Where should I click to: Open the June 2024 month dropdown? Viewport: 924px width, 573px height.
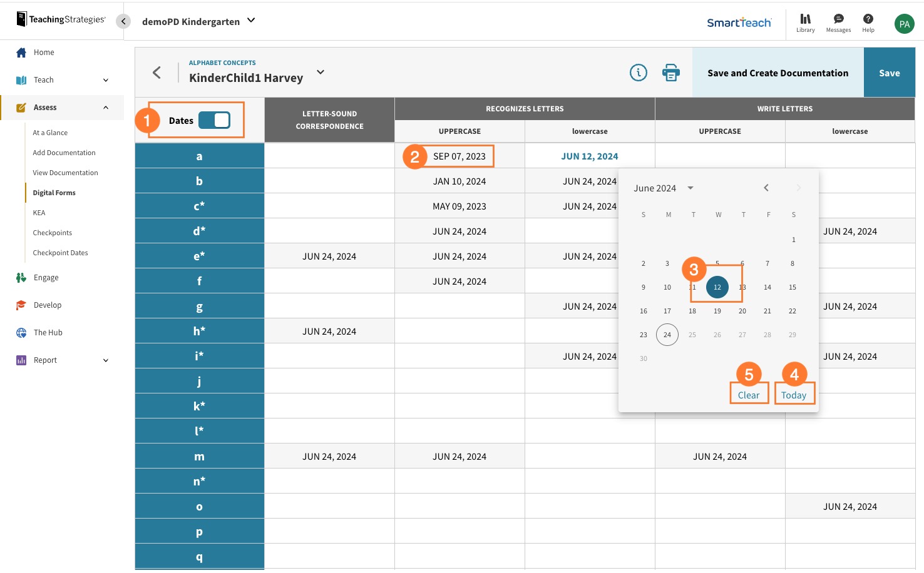[x=690, y=188]
